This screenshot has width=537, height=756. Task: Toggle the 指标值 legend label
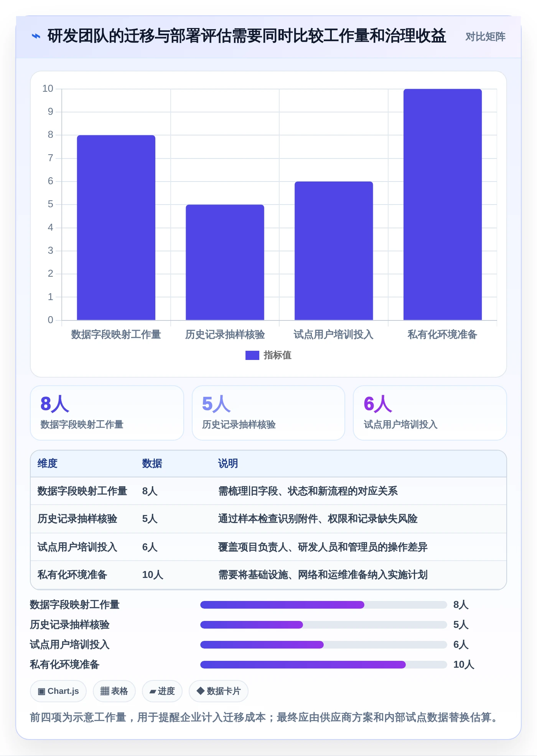277,355
